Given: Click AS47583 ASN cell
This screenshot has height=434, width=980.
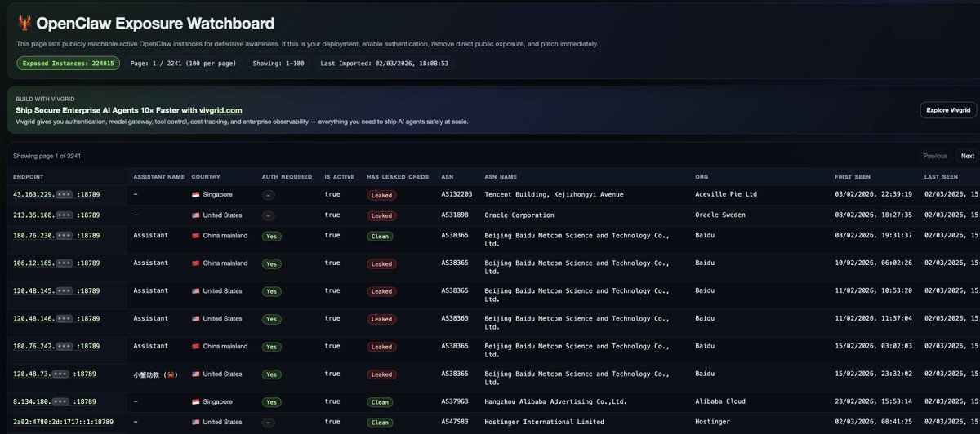Looking at the screenshot, I should [455, 423].
